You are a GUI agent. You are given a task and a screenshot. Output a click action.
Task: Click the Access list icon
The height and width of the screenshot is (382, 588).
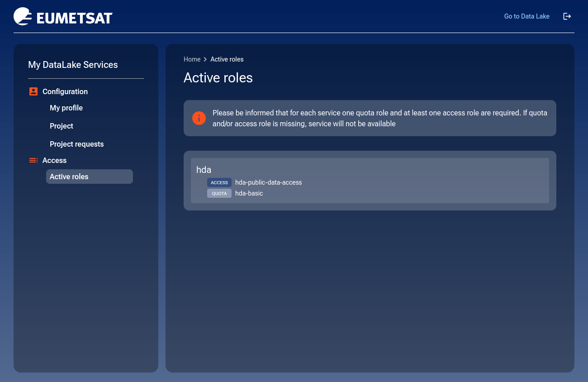[33, 160]
